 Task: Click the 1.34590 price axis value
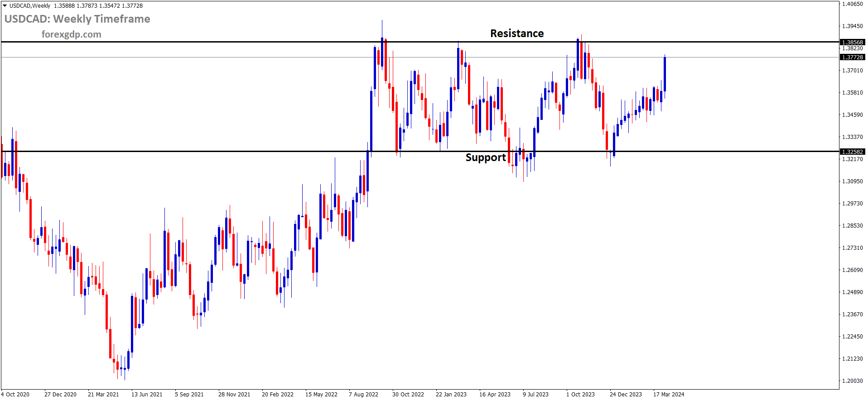(853, 114)
